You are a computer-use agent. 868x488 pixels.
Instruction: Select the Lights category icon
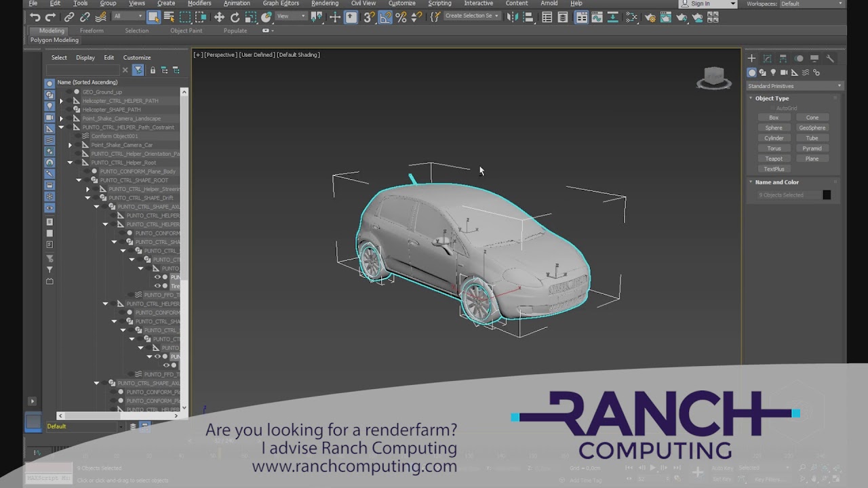tap(773, 73)
